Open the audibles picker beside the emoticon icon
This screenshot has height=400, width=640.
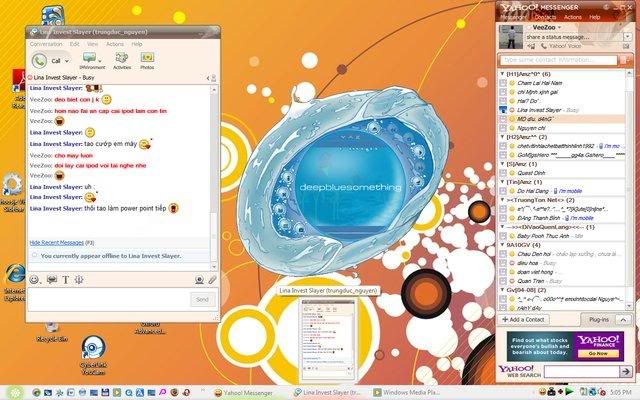tap(52, 280)
